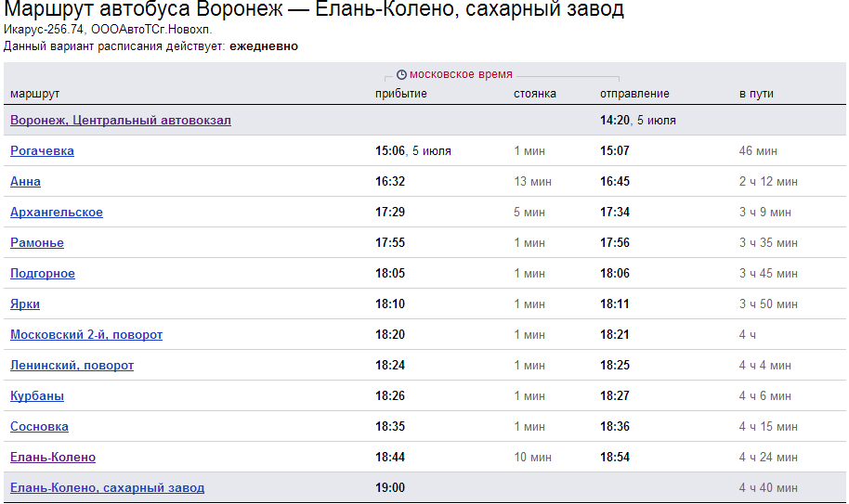The height and width of the screenshot is (504, 849).
Task: Click departure time 17:56 for Рамонье
Action: point(615,243)
